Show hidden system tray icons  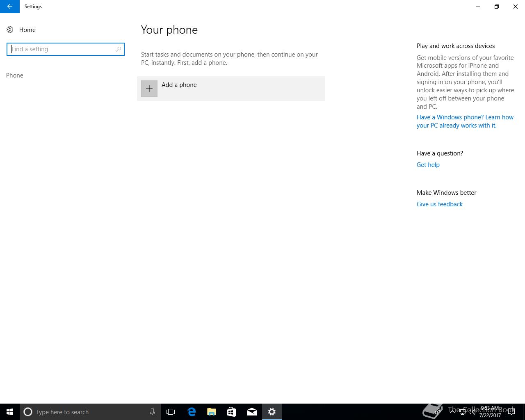pyautogui.click(x=452, y=411)
